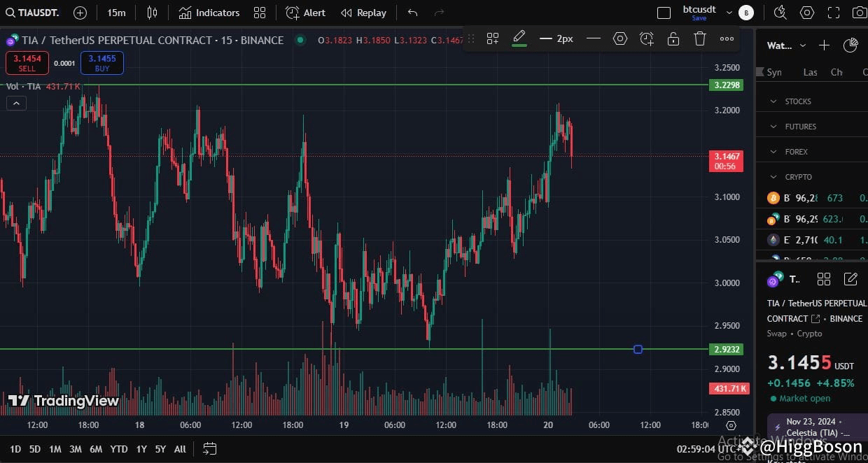The width and height of the screenshot is (868, 463).
Task: Collapse the Vol indicator with the arrow
Action: click(16, 103)
